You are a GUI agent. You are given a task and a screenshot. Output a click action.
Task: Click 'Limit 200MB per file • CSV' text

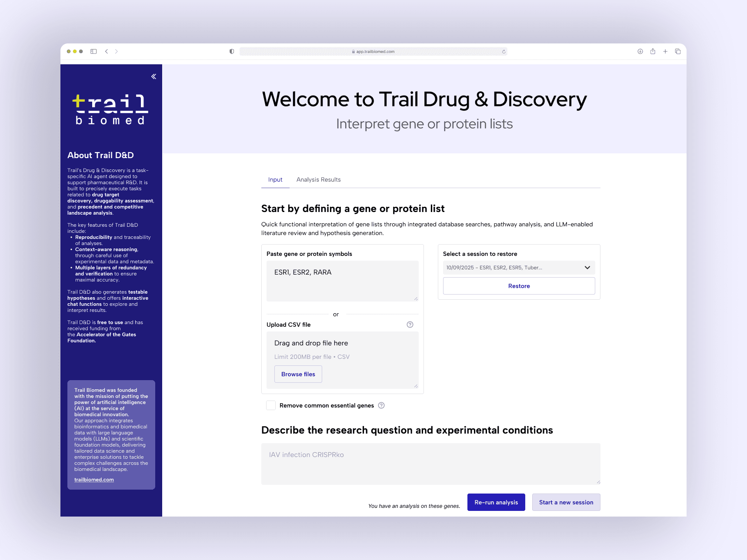pos(312,357)
